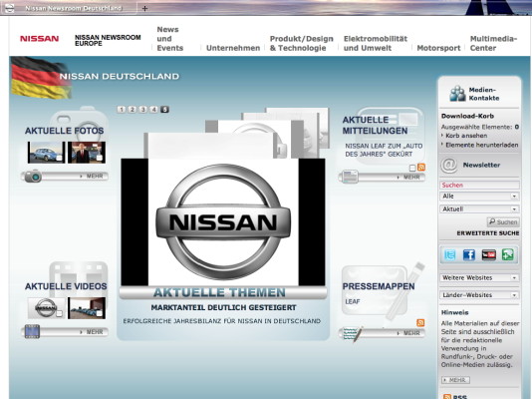The height and width of the screenshot is (399, 532).
Task: Click Erfolgreiche Jahresbilanz subtitle text
Action: pyautogui.click(x=222, y=321)
